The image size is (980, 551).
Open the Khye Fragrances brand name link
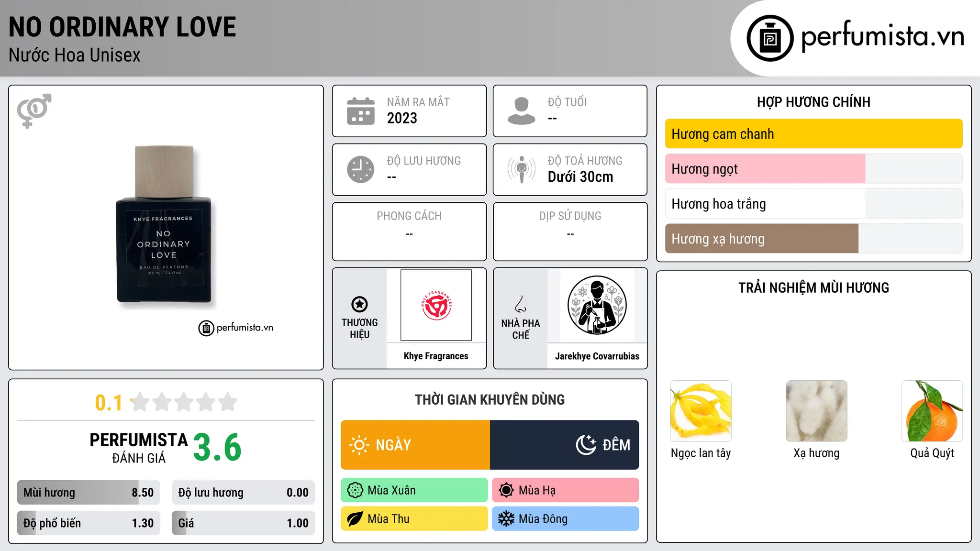(x=436, y=356)
